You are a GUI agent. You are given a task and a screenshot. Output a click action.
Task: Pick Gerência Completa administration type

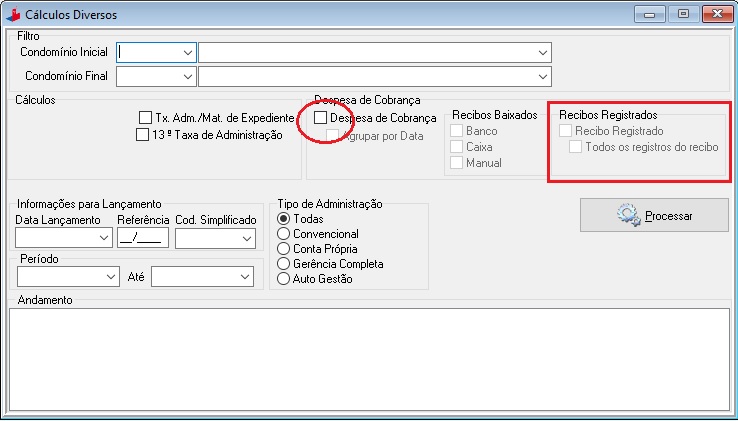coord(283,264)
